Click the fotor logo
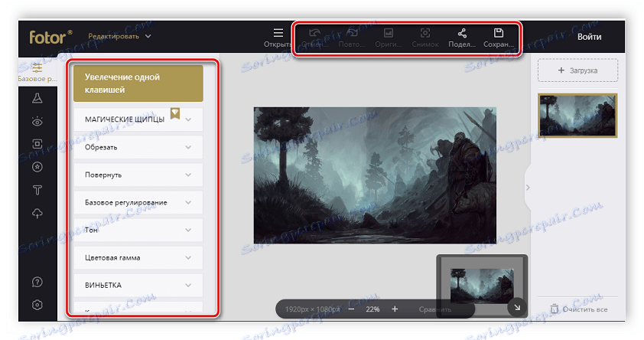 50,37
